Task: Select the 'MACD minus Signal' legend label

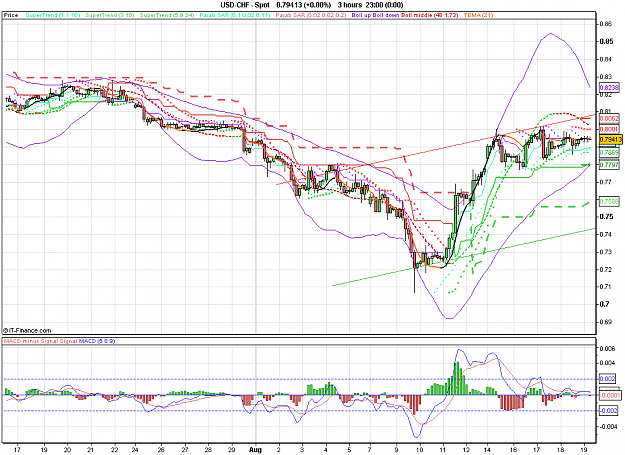Action: [x=31, y=341]
